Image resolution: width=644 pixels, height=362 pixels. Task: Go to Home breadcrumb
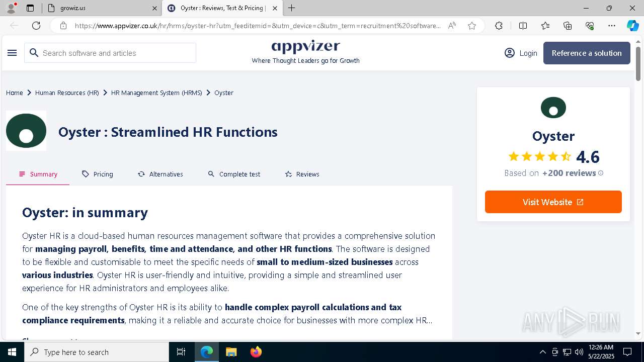click(15, 93)
